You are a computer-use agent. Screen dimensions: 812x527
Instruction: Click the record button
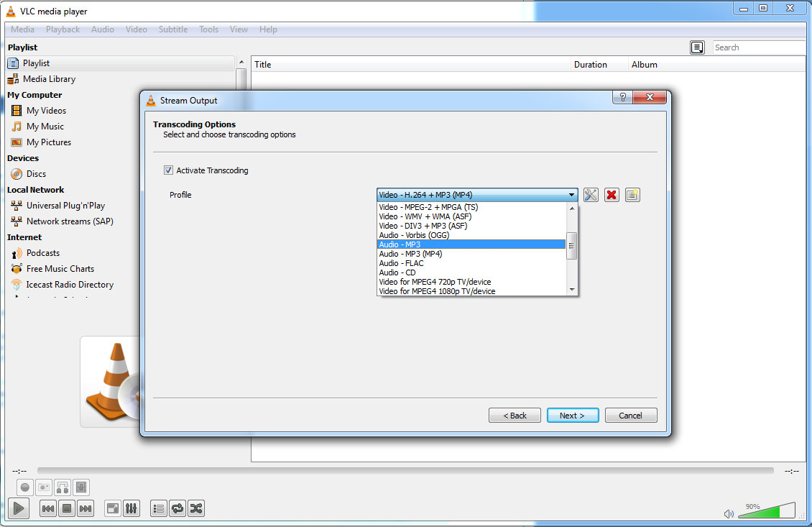[25, 487]
